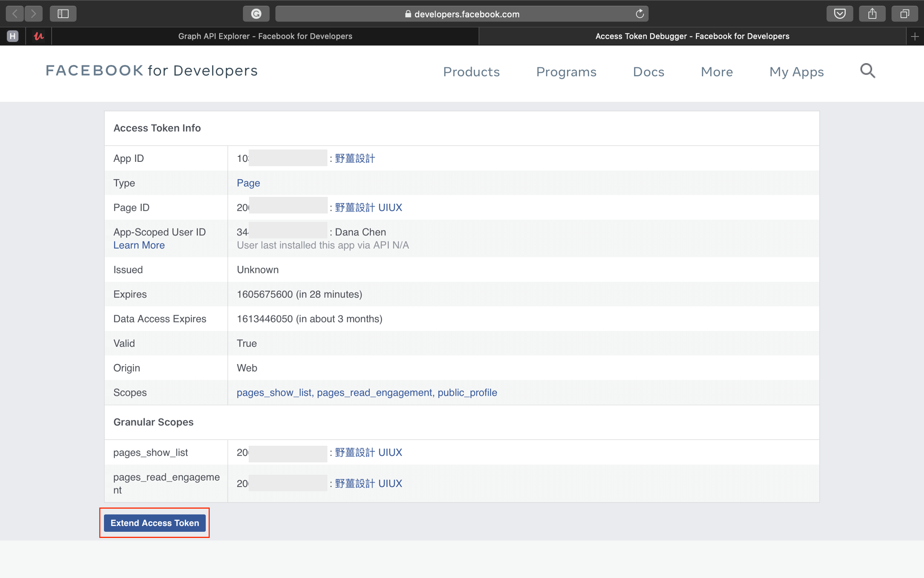Click the Data Access Expires label
Image resolution: width=924 pixels, height=578 pixels.
tap(160, 319)
